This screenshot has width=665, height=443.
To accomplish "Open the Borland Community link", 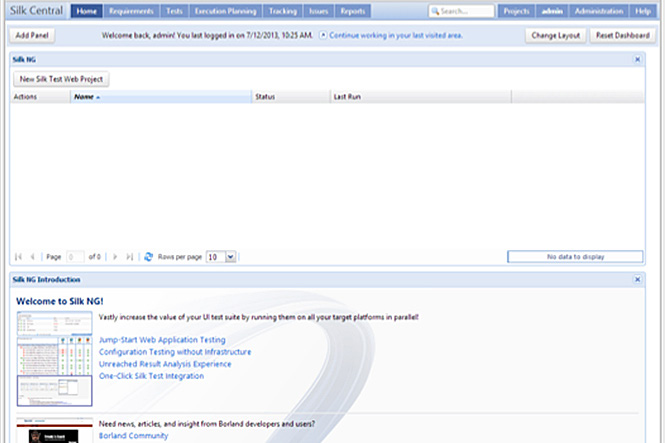I will (133, 435).
